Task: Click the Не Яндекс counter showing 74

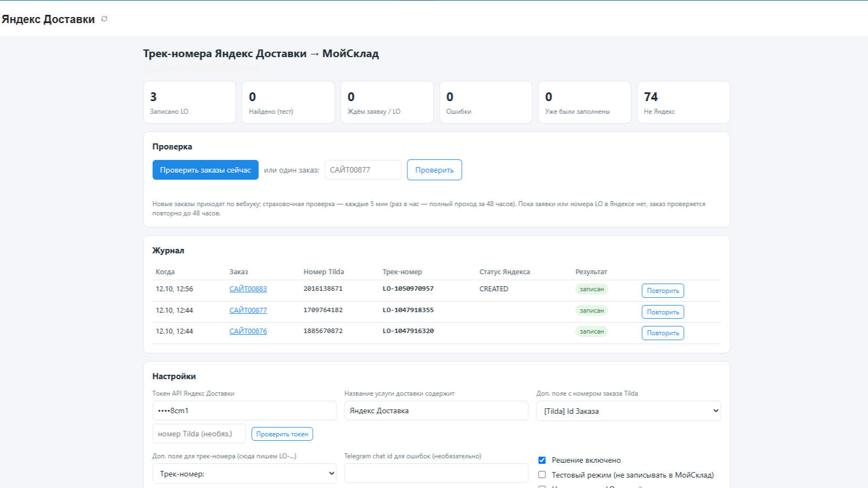Action: click(x=683, y=102)
